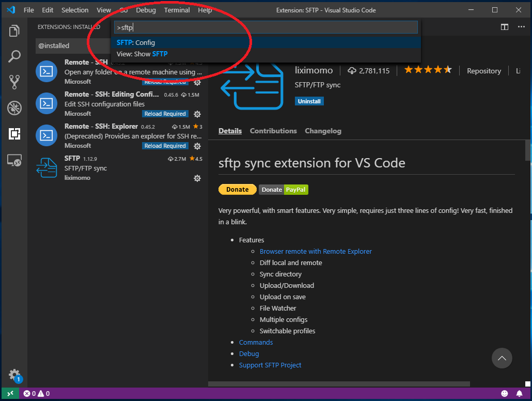Follow the Commands link

256,342
